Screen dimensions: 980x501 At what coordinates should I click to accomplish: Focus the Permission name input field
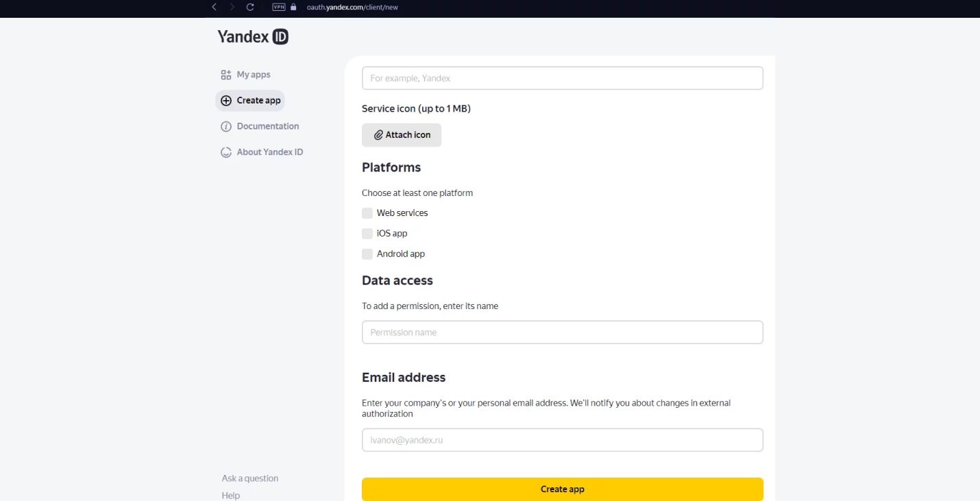(562, 332)
